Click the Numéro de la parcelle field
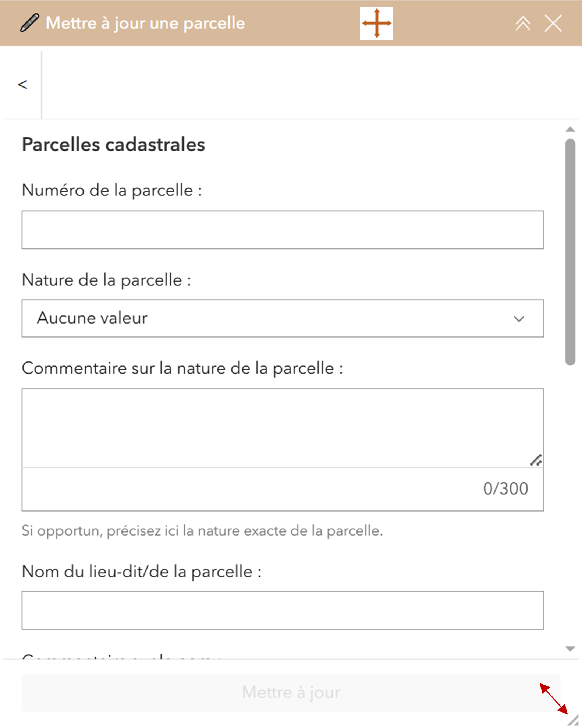 tap(283, 230)
